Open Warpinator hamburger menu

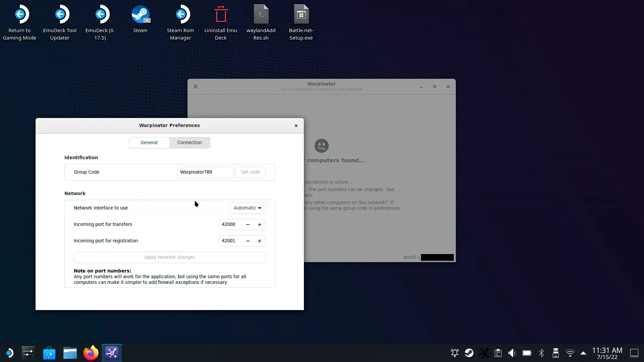click(196, 86)
